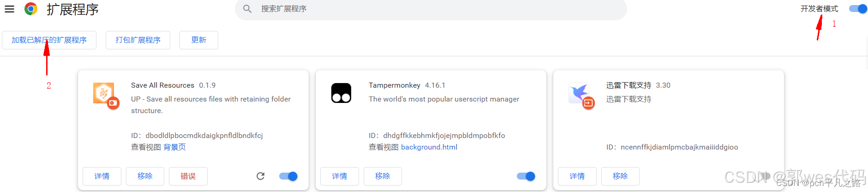Viewport: 868px width, 192px height.
Task: Open the hamburger main menu
Action: [x=9, y=9]
